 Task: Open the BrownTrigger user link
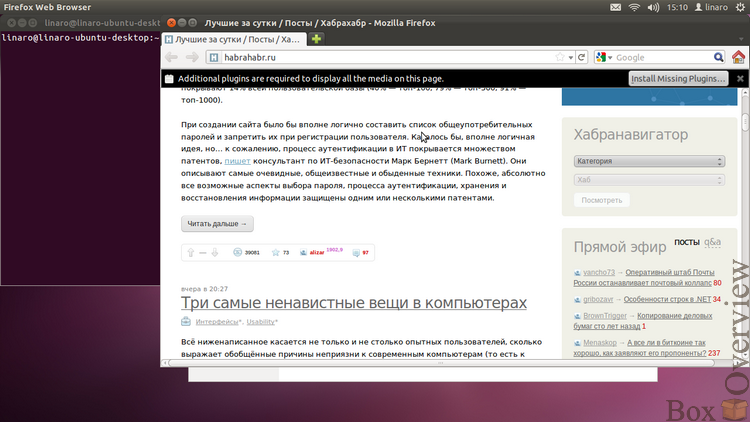(x=605, y=316)
